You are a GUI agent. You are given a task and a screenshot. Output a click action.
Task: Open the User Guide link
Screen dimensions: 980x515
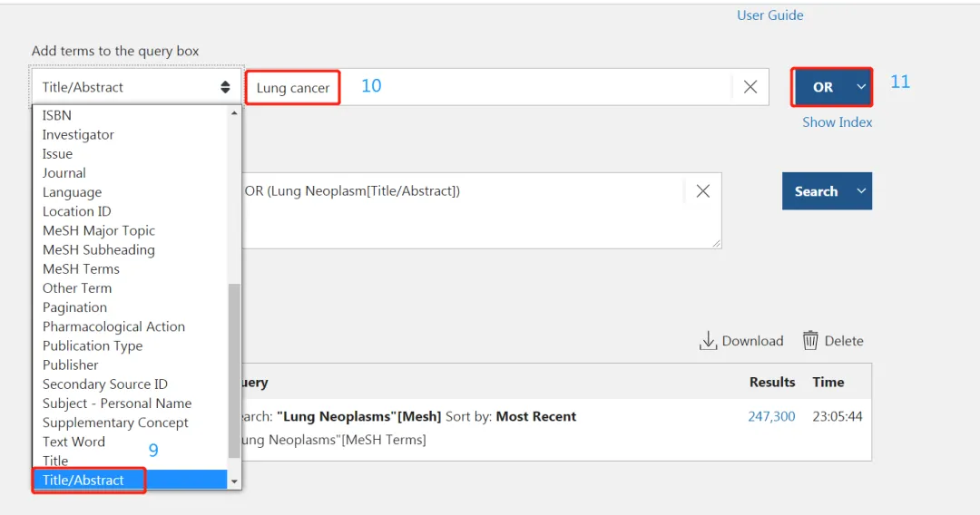[770, 15]
